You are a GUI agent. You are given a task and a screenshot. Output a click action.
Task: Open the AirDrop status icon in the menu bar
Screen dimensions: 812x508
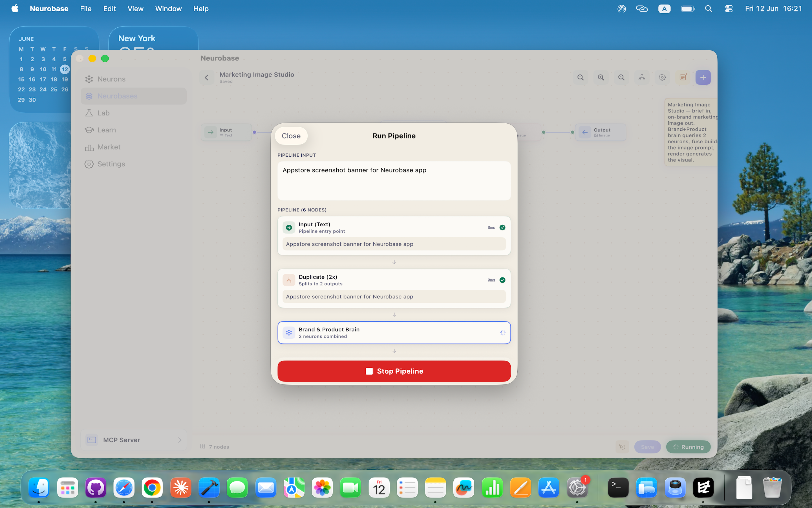pyautogui.click(x=621, y=9)
